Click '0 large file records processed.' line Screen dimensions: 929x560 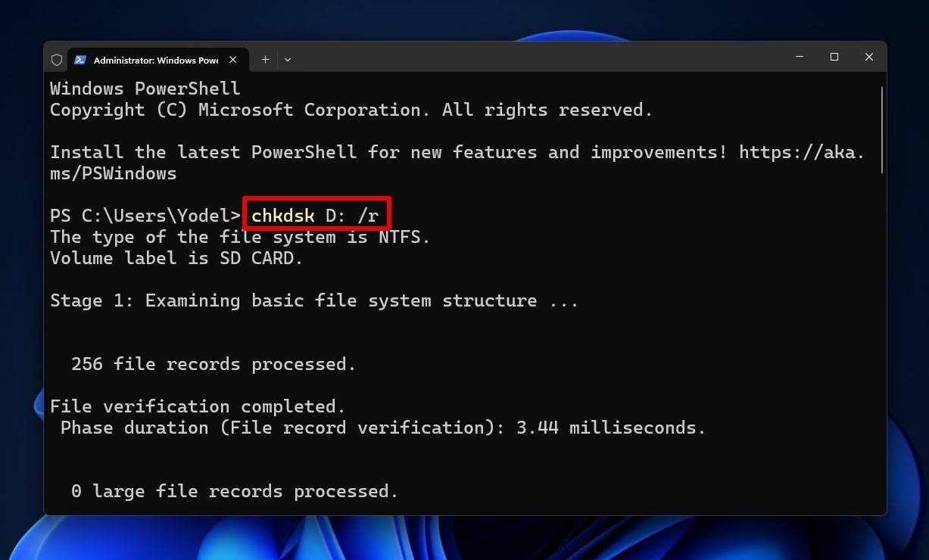(235, 491)
